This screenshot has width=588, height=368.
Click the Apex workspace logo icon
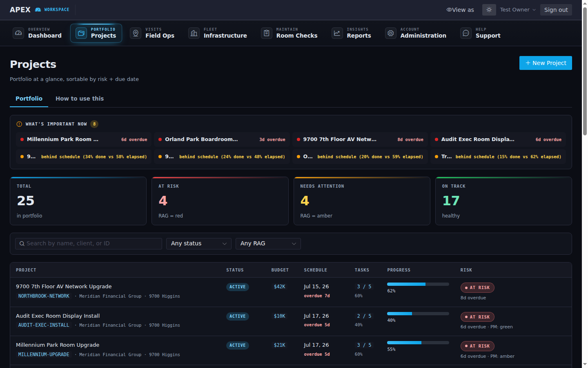point(38,9)
